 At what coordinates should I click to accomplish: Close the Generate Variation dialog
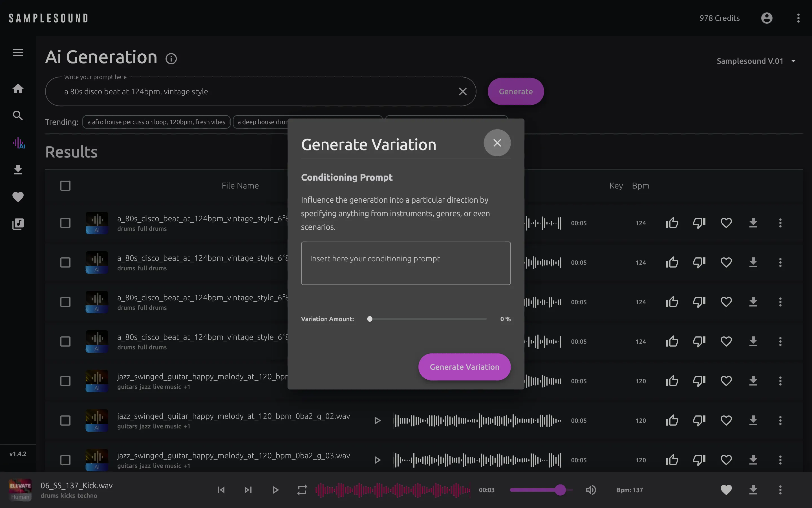click(497, 143)
